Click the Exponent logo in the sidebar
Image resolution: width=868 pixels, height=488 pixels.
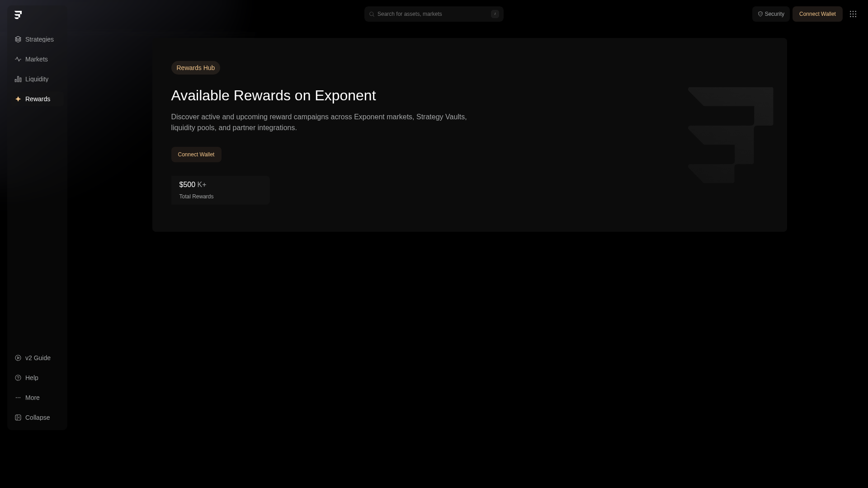[x=18, y=15]
